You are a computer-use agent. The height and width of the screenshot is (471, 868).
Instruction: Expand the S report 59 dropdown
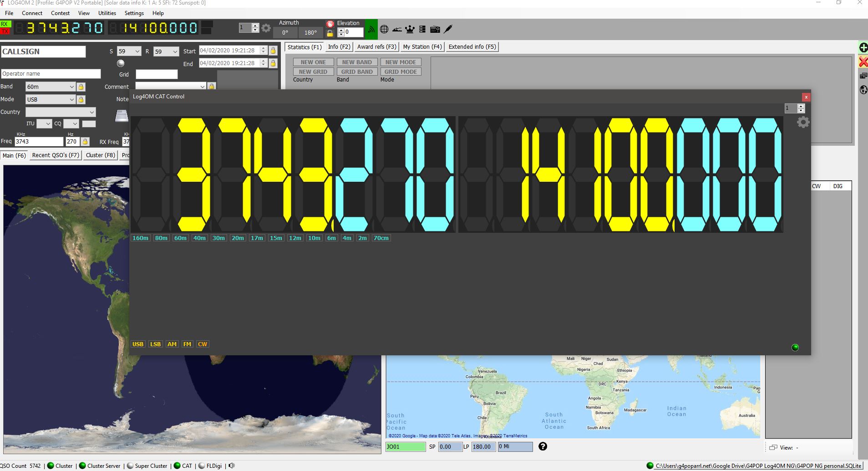[x=138, y=51]
